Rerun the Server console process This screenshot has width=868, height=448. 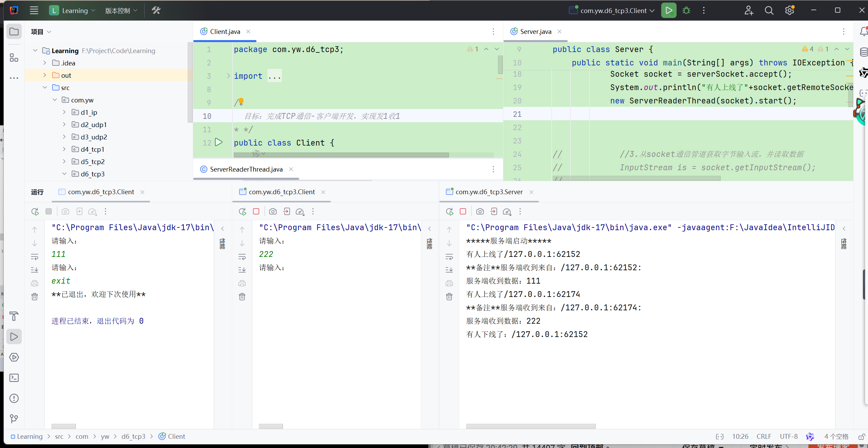coord(450,212)
